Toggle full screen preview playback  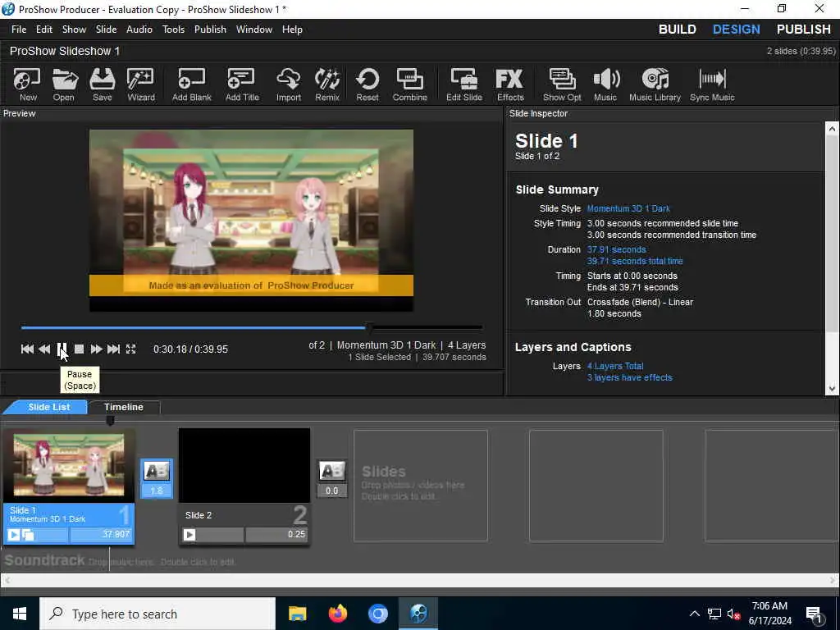(130, 349)
